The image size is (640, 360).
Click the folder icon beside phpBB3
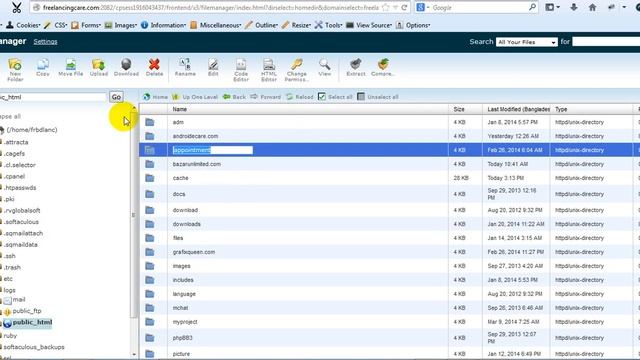(150, 338)
